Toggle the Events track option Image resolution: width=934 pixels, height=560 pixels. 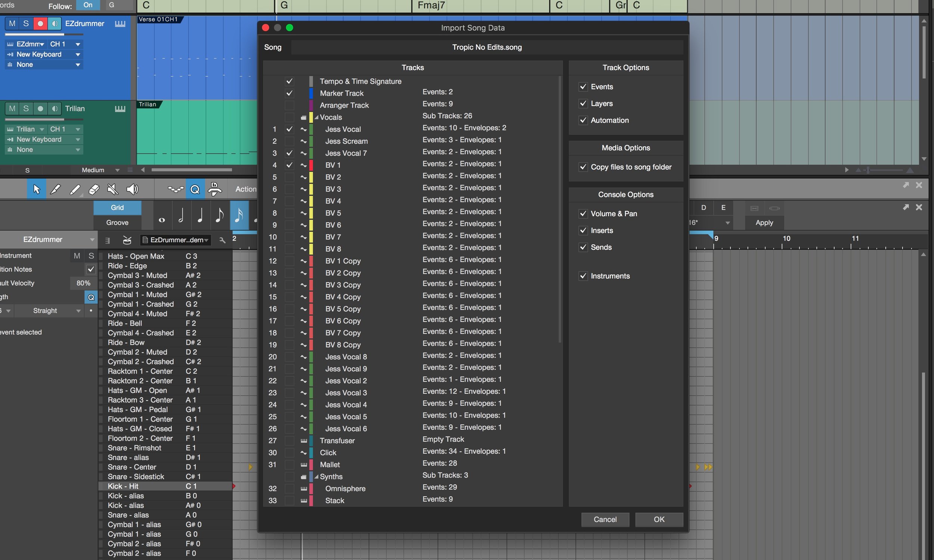coord(583,87)
